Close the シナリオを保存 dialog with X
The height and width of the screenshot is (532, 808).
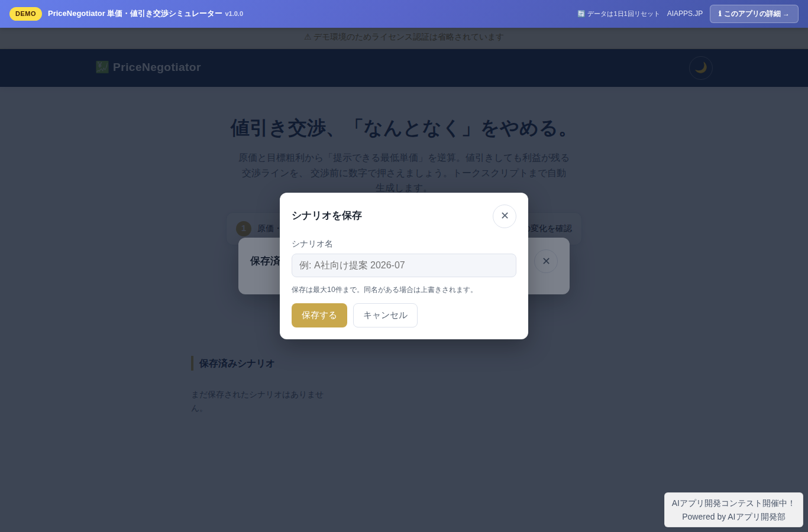coord(505,216)
